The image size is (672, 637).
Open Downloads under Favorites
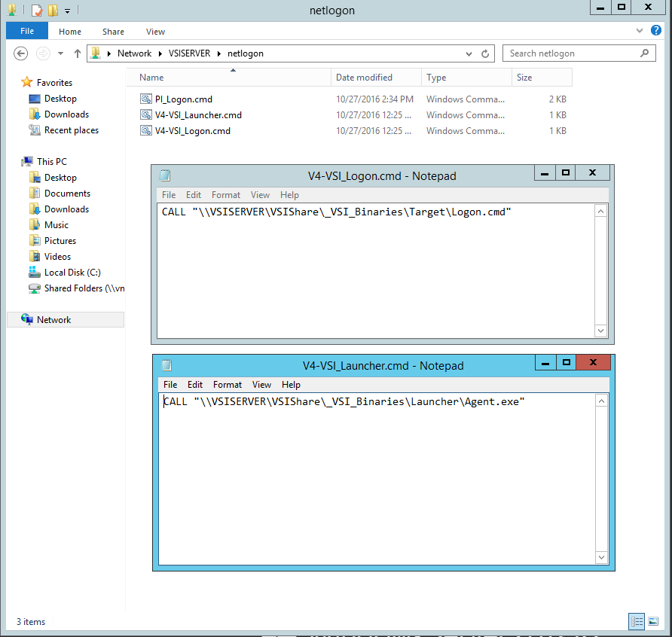tap(66, 114)
